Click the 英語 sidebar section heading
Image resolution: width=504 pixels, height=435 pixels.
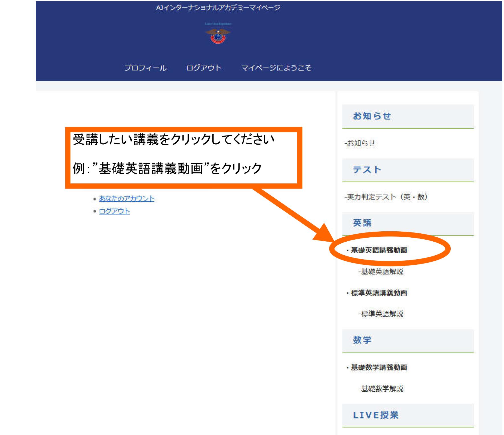362,223
